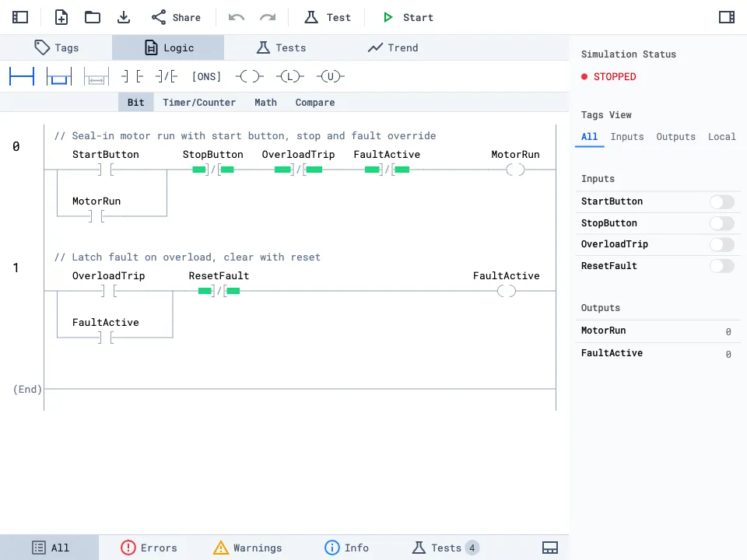Turn on the ResetFault switch

(x=721, y=266)
